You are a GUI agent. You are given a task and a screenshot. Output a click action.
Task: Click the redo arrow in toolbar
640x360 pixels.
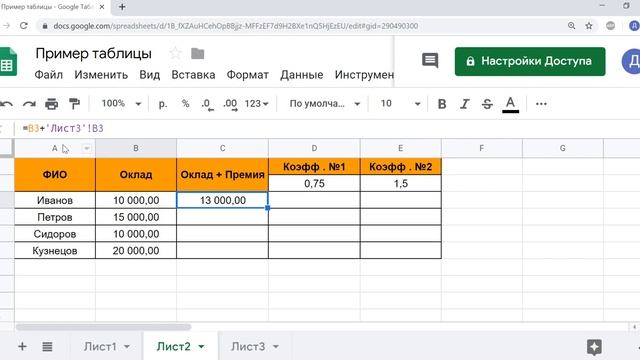coord(29,104)
